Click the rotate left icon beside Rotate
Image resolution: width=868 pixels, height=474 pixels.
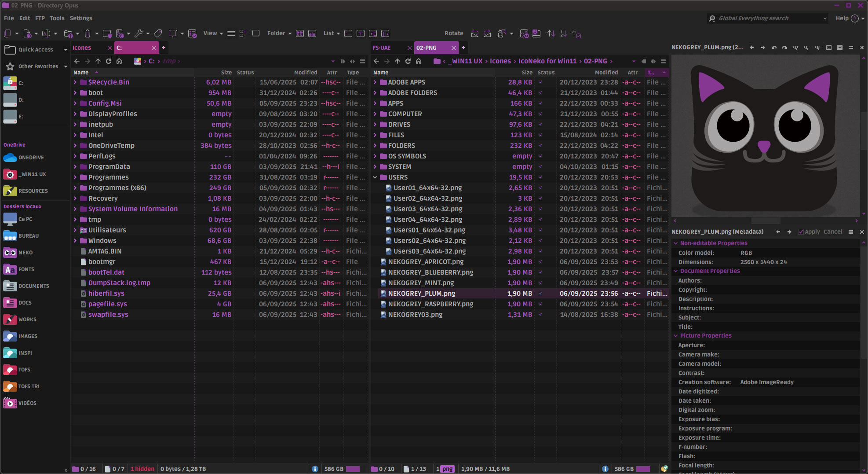coord(475,33)
